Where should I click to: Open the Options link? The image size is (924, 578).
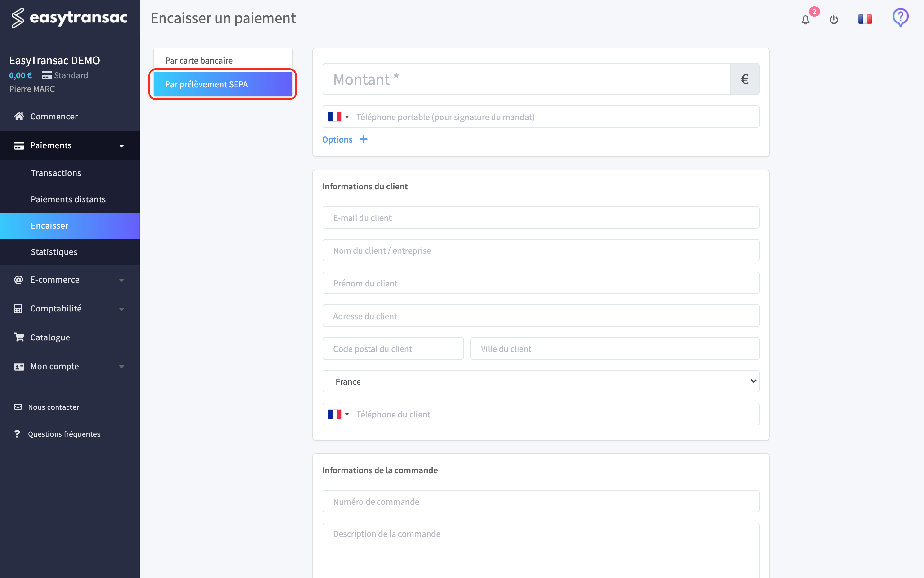tap(337, 140)
